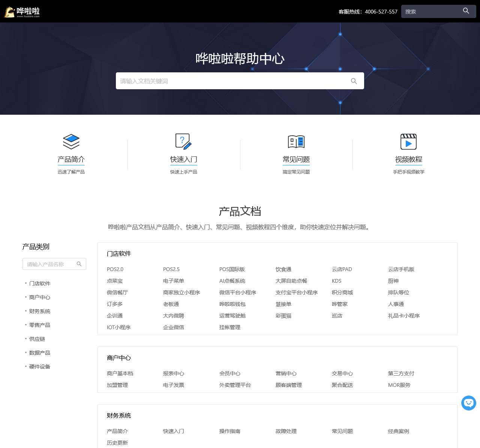
Task: Open the POS国际版 link
Action: point(232,269)
